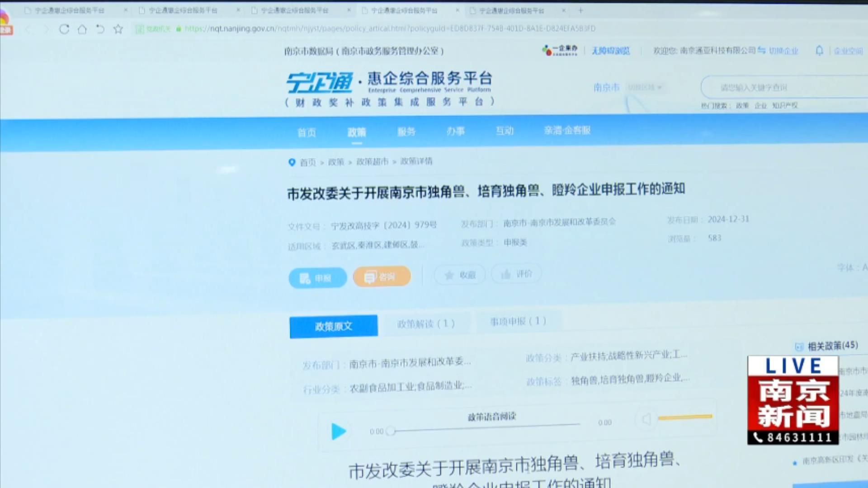This screenshot has height=488, width=868.
Task: Click the bold policy notice title
Action: pos(486,191)
